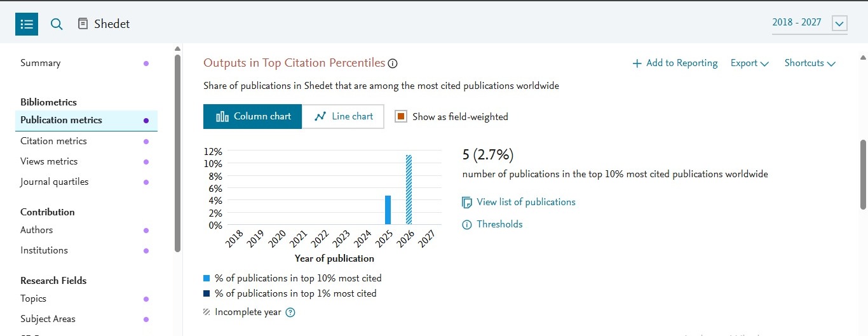This screenshot has width=868, height=336.
Task: Click the dot beside Citation metrics
Action: tap(146, 141)
